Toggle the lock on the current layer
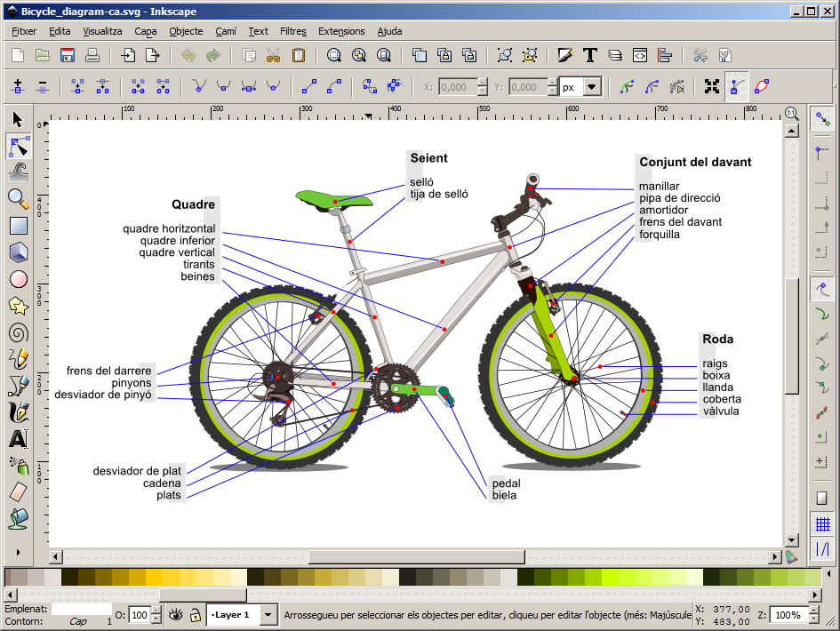 click(x=195, y=614)
